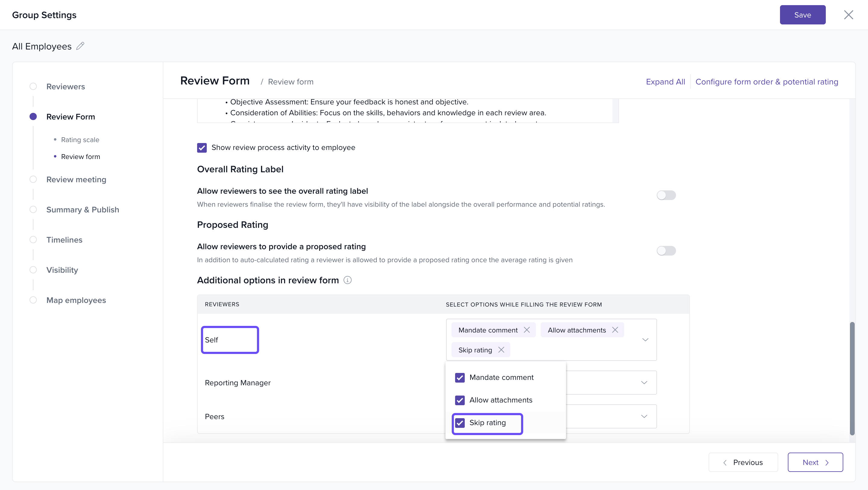Viewport: 868px width, 490px height.
Task: Switch to Summary & Publish section
Action: point(83,210)
